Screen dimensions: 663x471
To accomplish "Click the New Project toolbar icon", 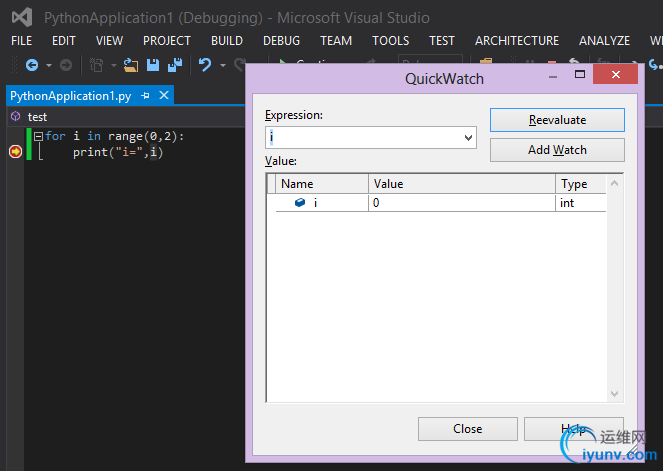I will (x=96, y=65).
